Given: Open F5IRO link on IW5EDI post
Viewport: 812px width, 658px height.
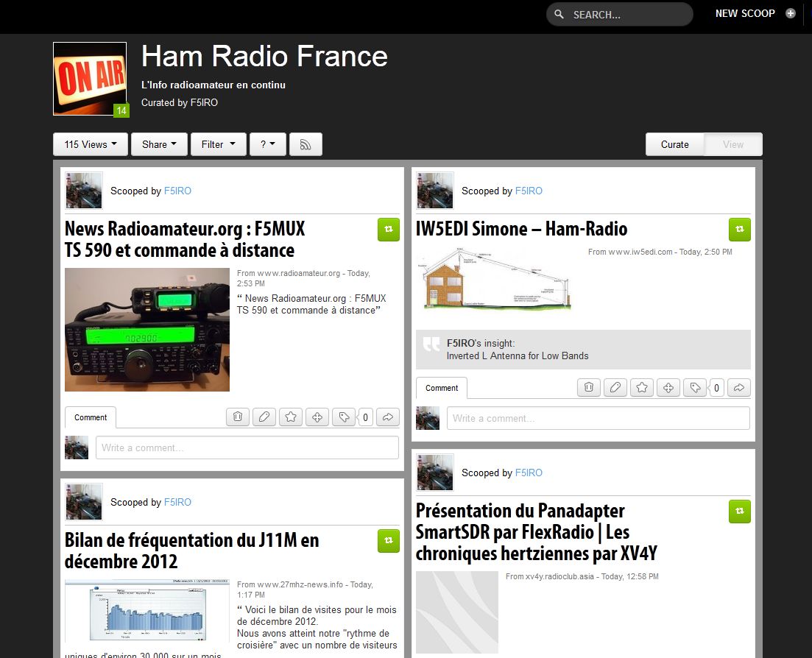Looking at the screenshot, I should point(529,191).
